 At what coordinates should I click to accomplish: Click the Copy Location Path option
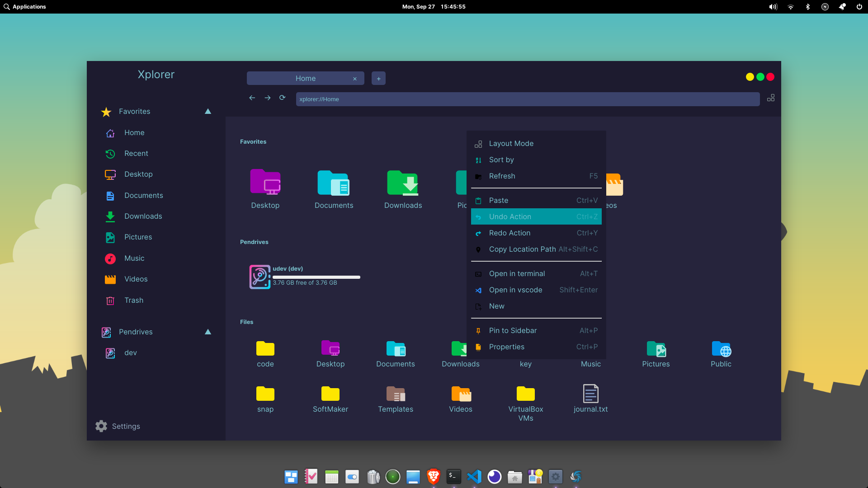[522, 249]
